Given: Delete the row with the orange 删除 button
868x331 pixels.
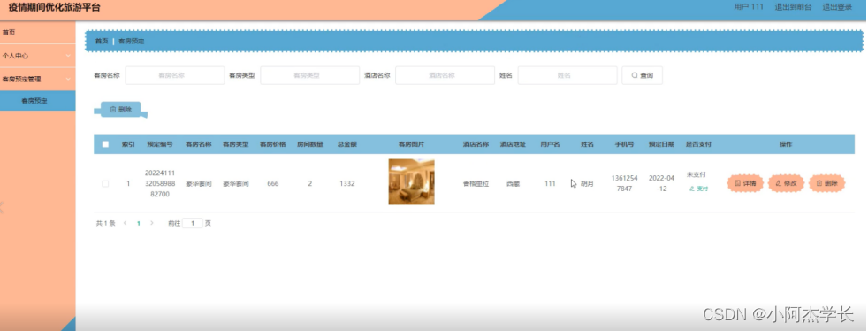Looking at the screenshot, I should [827, 183].
